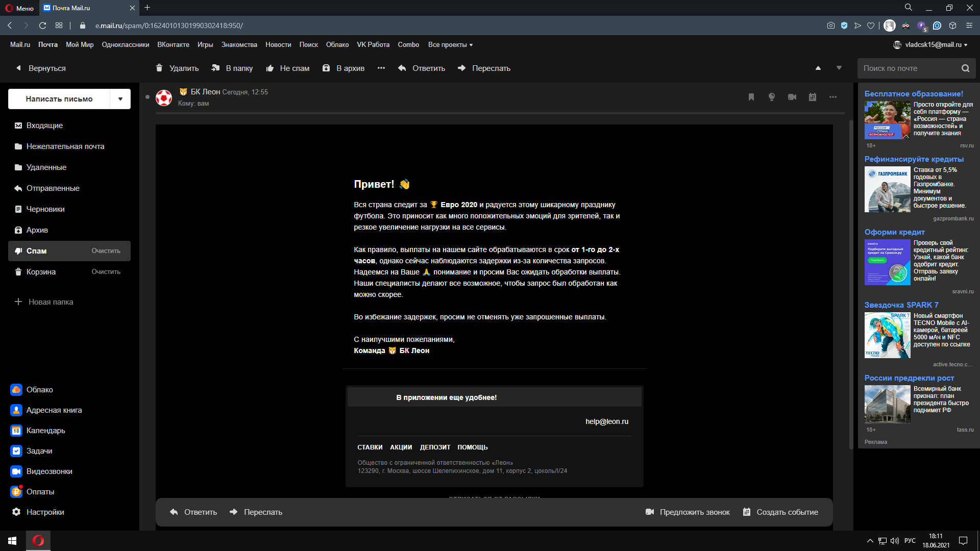The image size is (980, 551).
Task: Open Opera snapshot camera icon in address bar
Action: (831, 26)
